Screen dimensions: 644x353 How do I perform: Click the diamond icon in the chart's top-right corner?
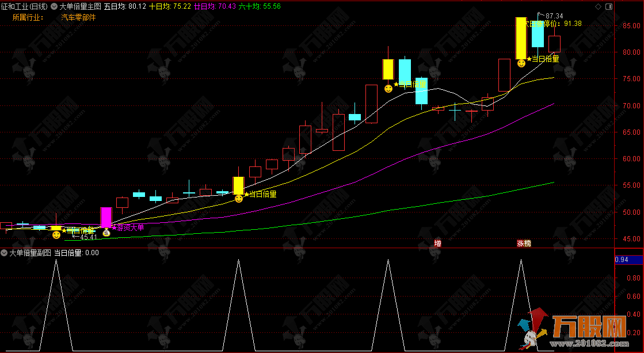pyautogui.click(x=597, y=6)
